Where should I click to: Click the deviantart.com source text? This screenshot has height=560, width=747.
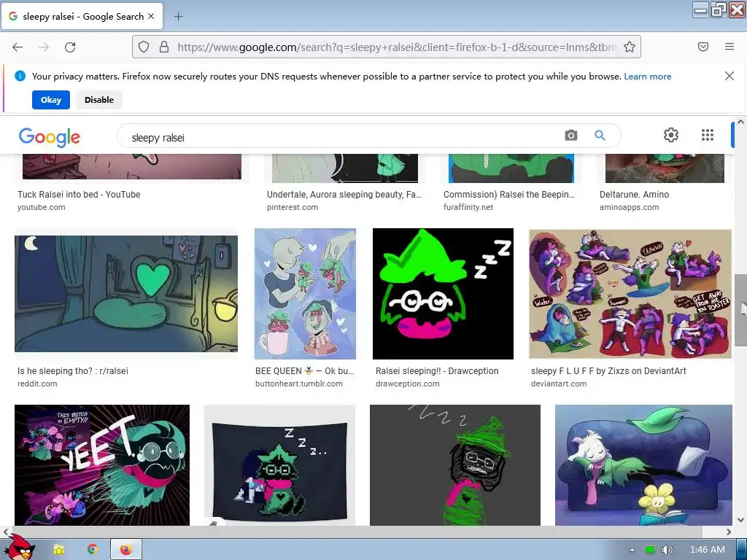[x=559, y=384]
